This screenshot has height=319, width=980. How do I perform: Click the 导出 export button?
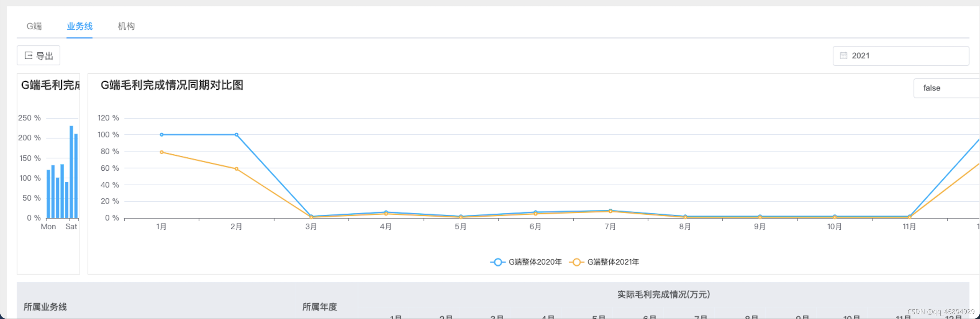[x=38, y=55]
